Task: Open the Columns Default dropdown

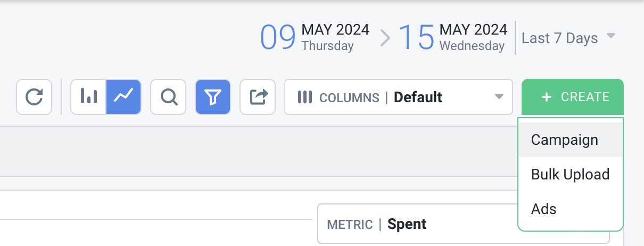Action: (399, 97)
